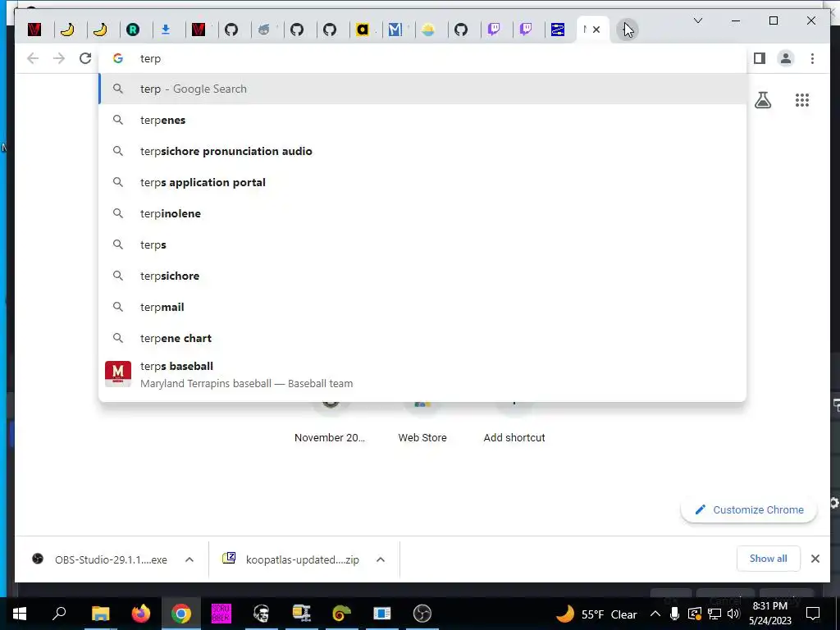Open the snail icon taskbar app
This screenshot has height=630, width=840.
tap(342, 614)
